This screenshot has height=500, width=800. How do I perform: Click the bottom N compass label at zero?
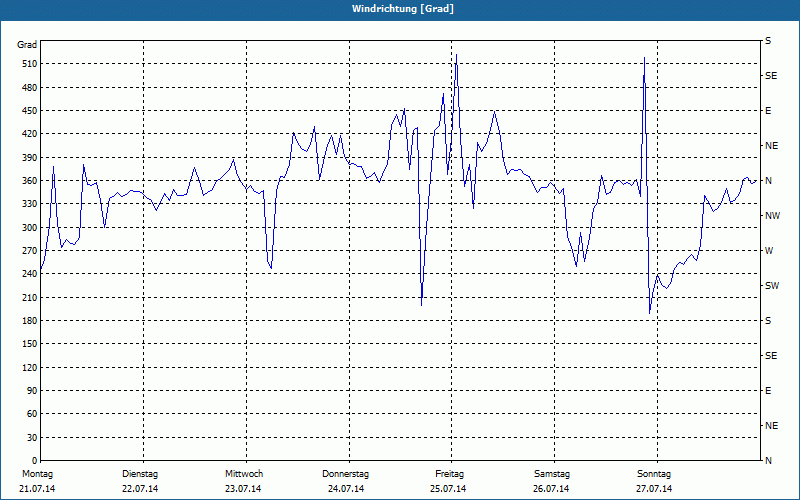tap(769, 461)
